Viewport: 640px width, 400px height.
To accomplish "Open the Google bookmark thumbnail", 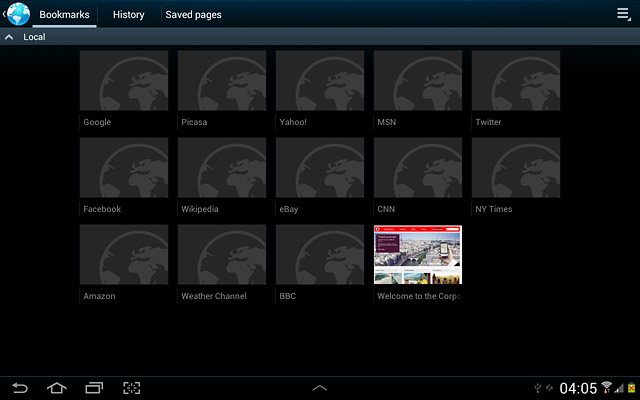I will click(x=124, y=80).
